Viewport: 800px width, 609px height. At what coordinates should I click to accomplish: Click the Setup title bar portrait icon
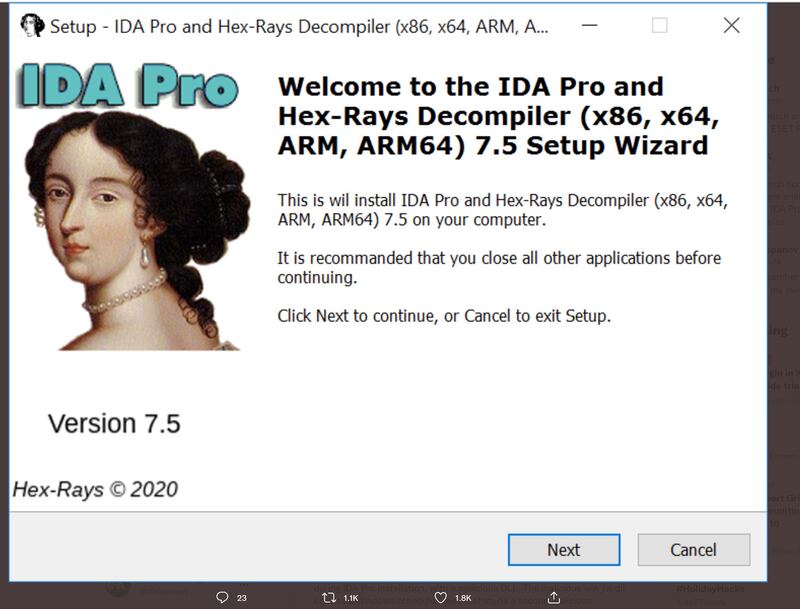pyautogui.click(x=32, y=26)
